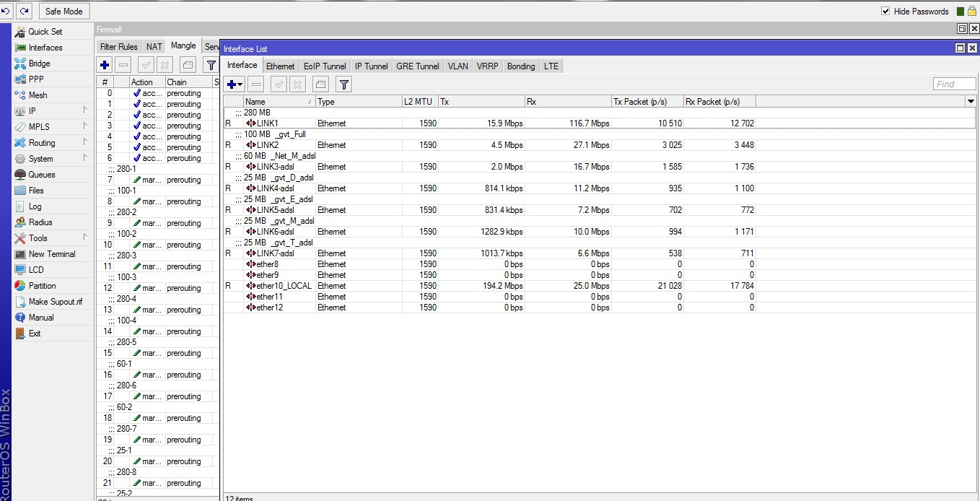
Task: Select LINK1 interface row
Action: coord(599,123)
